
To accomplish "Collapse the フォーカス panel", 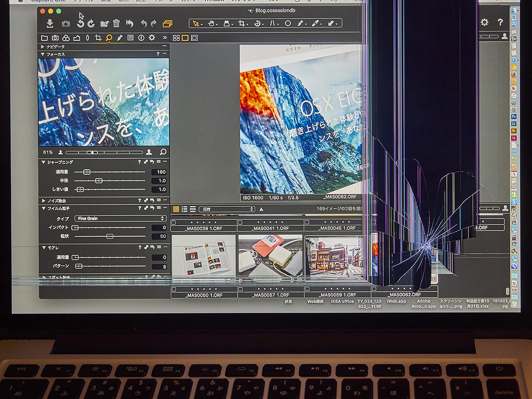I will [x=43, y=54].
